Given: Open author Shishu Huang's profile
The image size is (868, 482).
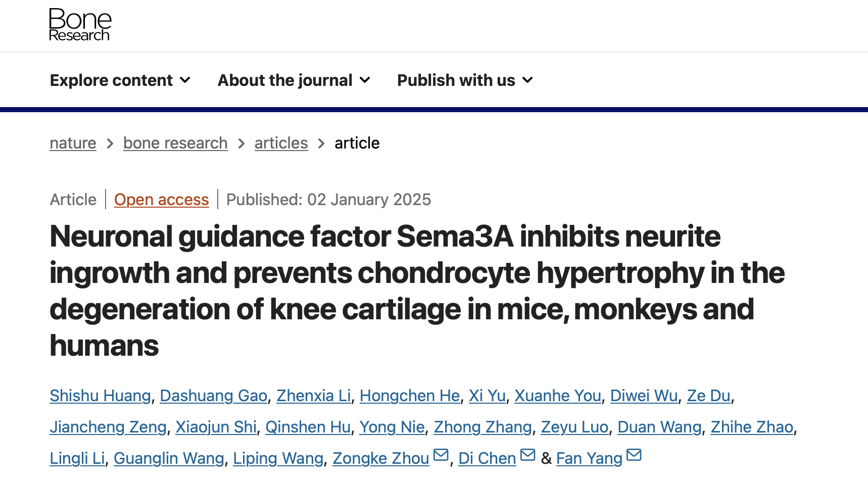Looking at the screenshot, I should coord(100,396).
